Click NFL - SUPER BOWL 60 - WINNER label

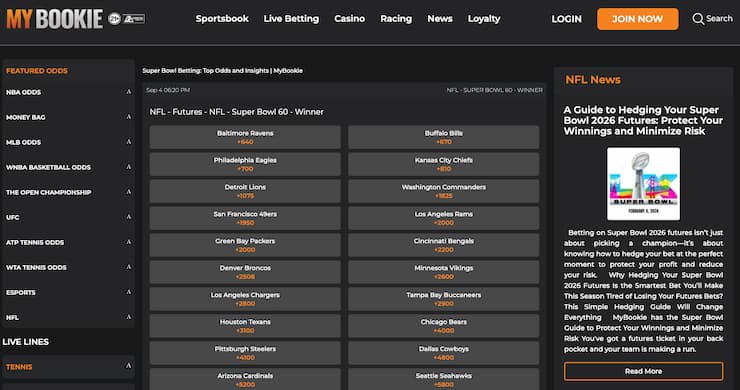coord(495,90)
